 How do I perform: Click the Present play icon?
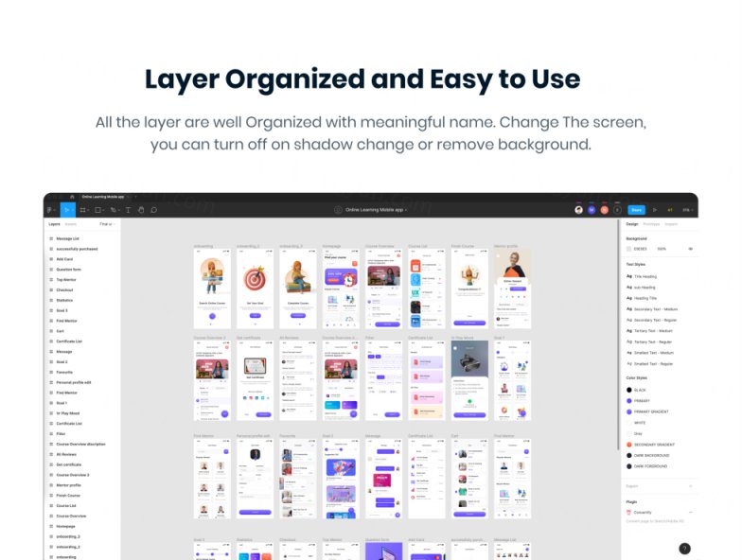click(x=656, y=210)
